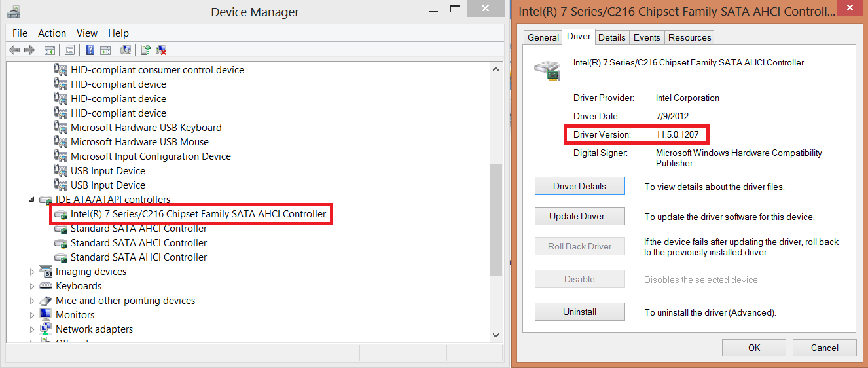Click icon beside Microsoft Input Configuration Device
This screenshot has height=368, width=868.
[x=61, y=156]
